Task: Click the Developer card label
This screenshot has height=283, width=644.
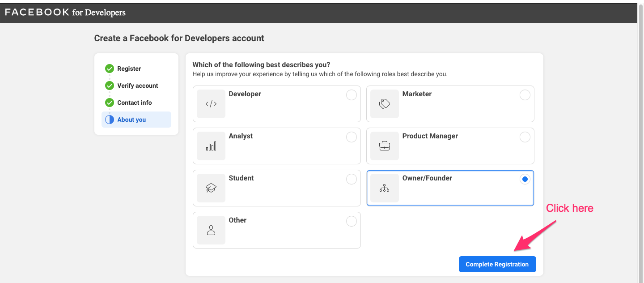Action: click(245, 94)
